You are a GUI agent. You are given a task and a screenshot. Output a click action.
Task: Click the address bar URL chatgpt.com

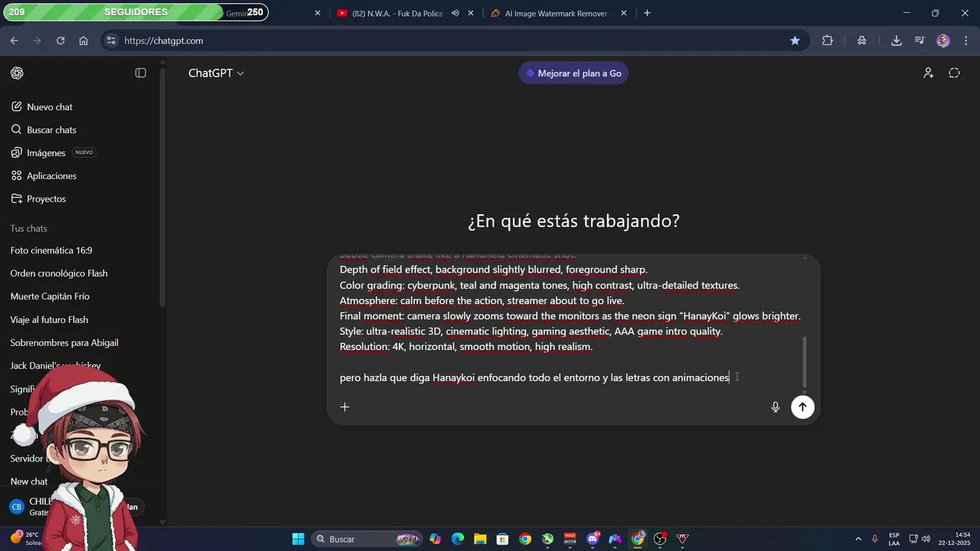point(163,41)
